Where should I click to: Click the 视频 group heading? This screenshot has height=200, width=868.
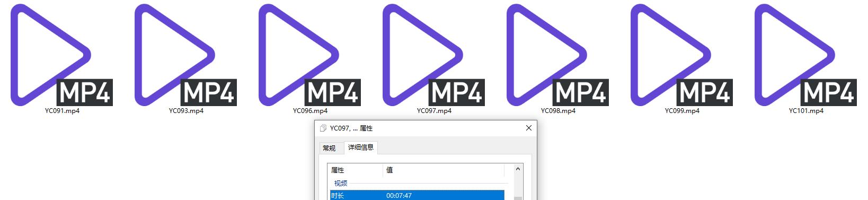point(341,183)
